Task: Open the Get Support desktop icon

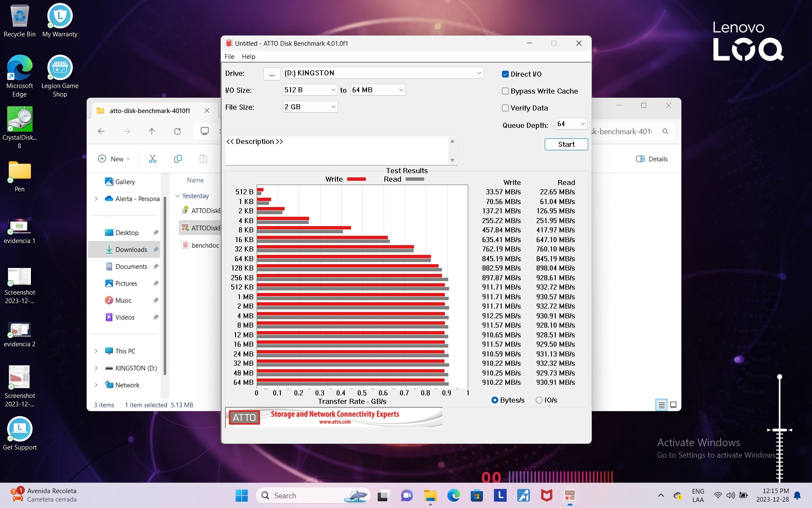Action: [19, 433]
